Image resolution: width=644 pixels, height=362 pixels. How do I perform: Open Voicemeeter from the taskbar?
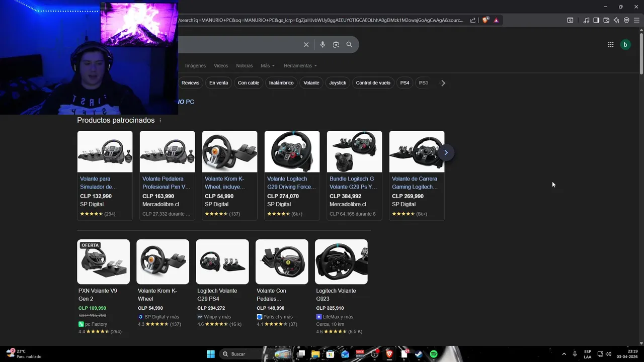coord(360,354)
